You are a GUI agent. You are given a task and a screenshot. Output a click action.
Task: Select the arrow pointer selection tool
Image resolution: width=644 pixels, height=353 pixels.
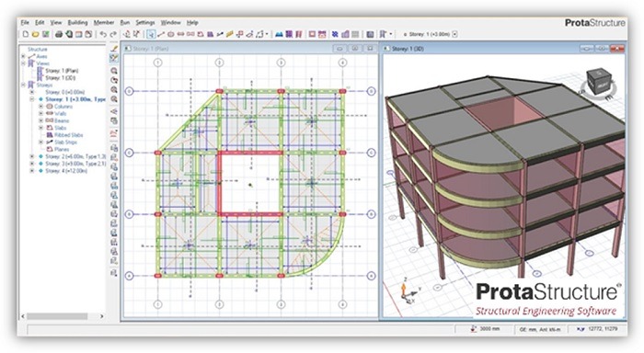tap(151, 35)
